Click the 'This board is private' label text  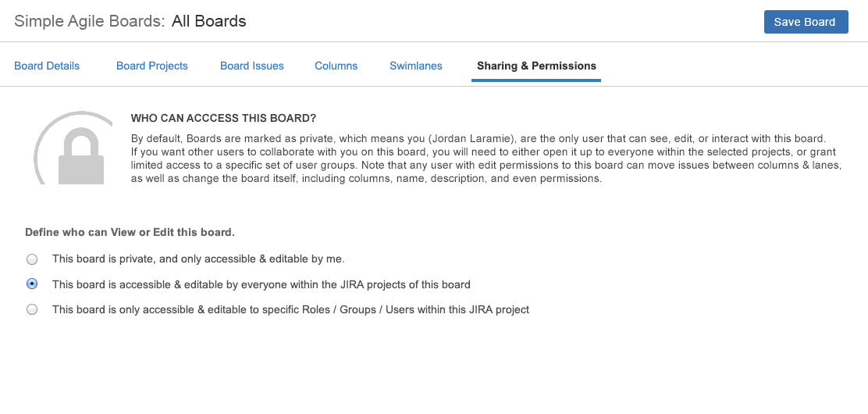[x=199, y=259]
